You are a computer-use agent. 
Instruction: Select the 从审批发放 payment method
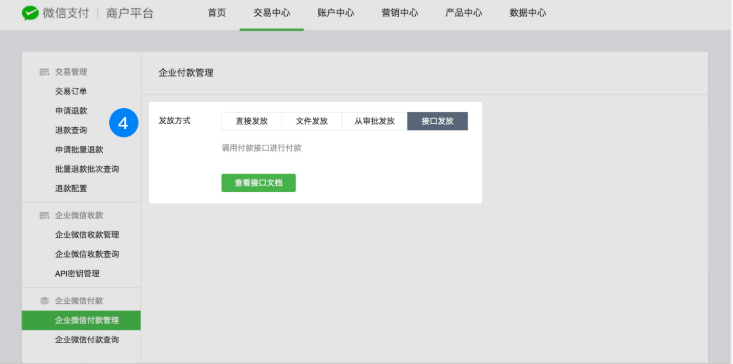coord(374,121)
